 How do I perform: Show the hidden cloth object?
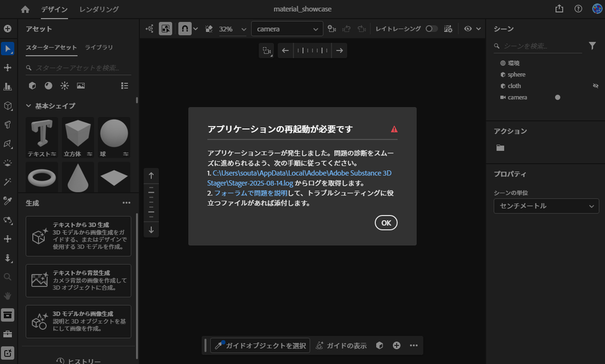tap(595, 85)
